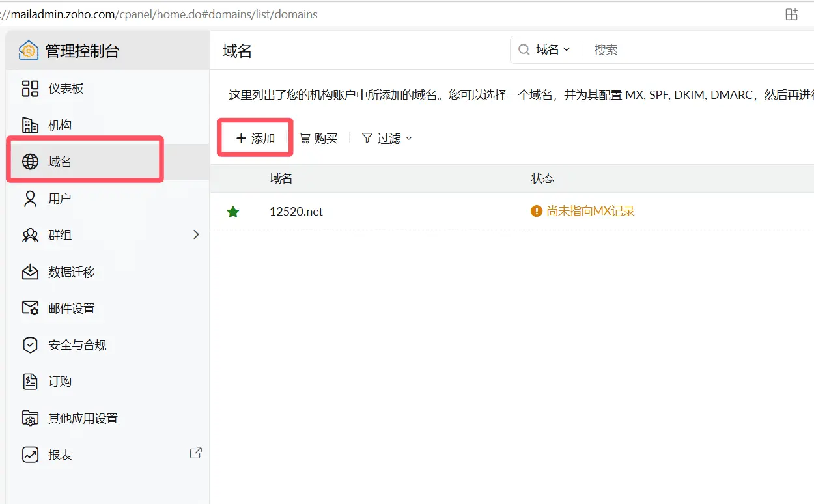Viewport: 814px width, 504px height.
Task: Select the 用户 person icon
Action: [x=30, y=199]
